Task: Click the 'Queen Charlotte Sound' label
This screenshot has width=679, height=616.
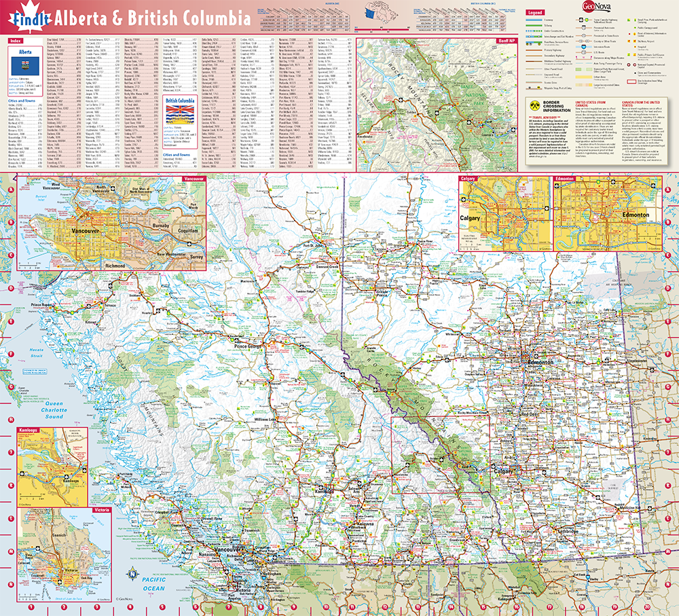Action: [x=54, y=410]
